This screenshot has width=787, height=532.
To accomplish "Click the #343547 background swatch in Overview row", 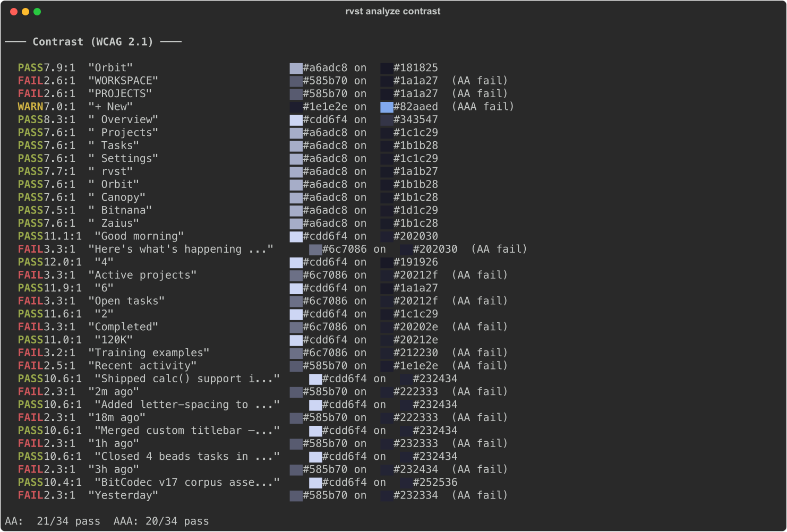I will [387, 120].
